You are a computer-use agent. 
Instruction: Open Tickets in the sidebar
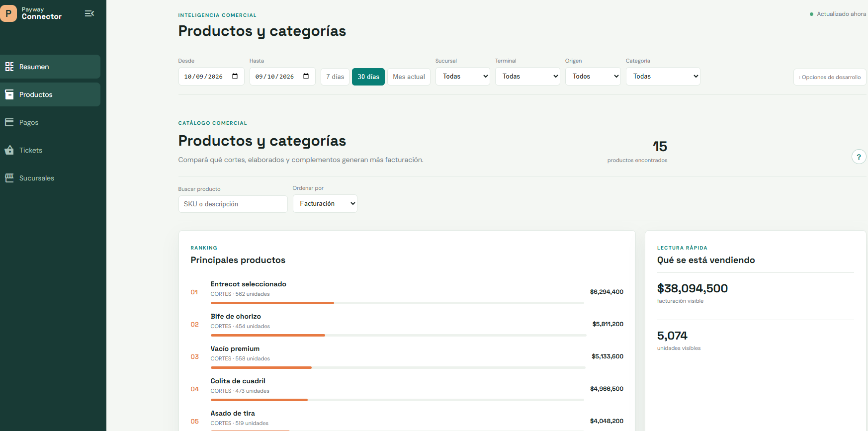50,150
